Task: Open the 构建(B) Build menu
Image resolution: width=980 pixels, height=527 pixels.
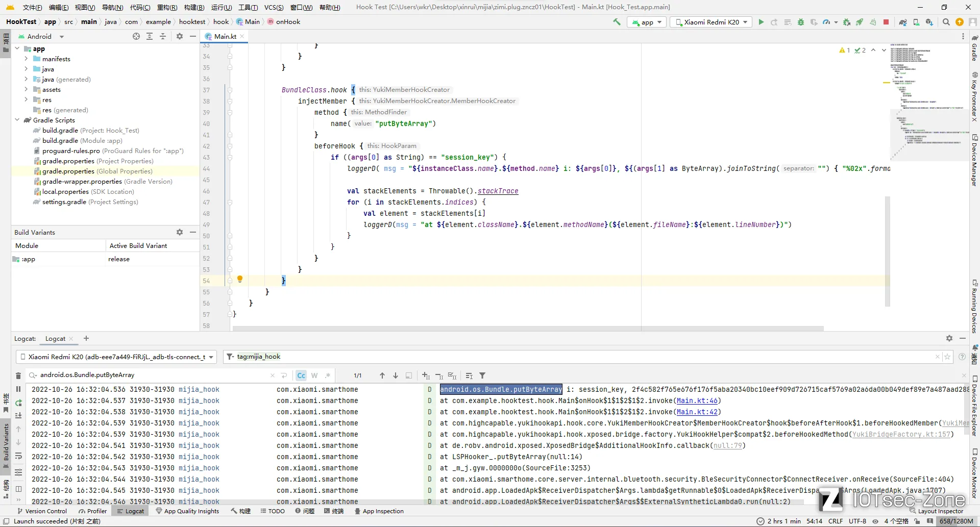Action: click(194, 7)
